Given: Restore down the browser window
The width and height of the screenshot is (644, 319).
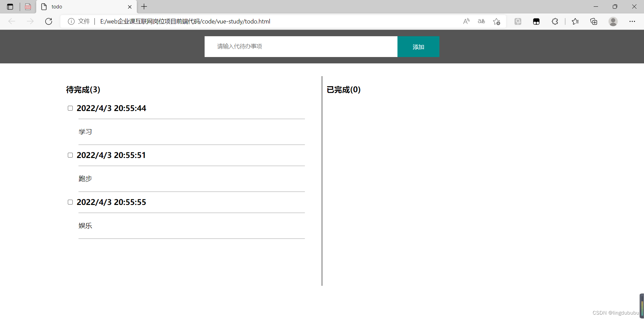Looking at the screenshot, I should (x=615, y=7).
